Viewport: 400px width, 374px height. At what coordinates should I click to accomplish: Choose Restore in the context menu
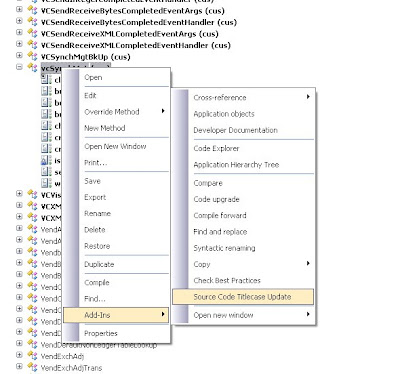click(116, 246)
